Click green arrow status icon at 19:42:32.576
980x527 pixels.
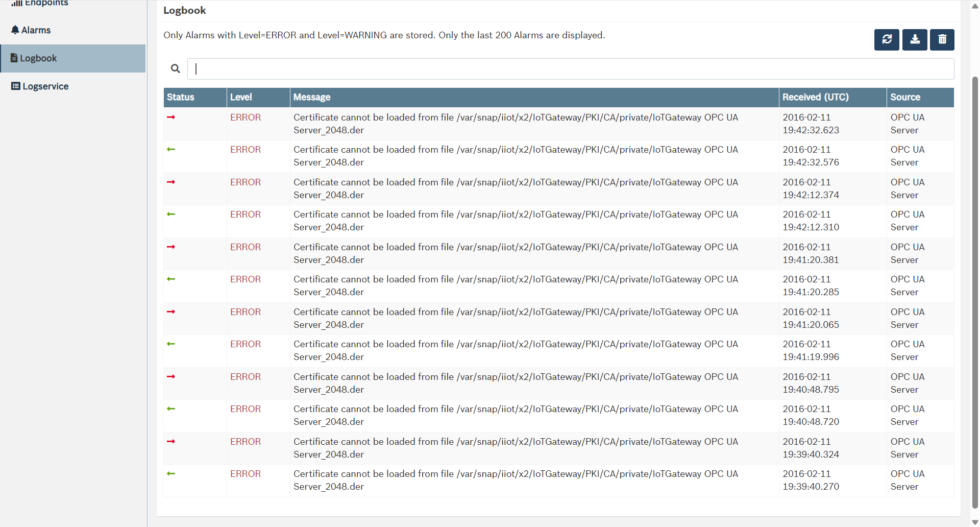[x=171, y=150]
